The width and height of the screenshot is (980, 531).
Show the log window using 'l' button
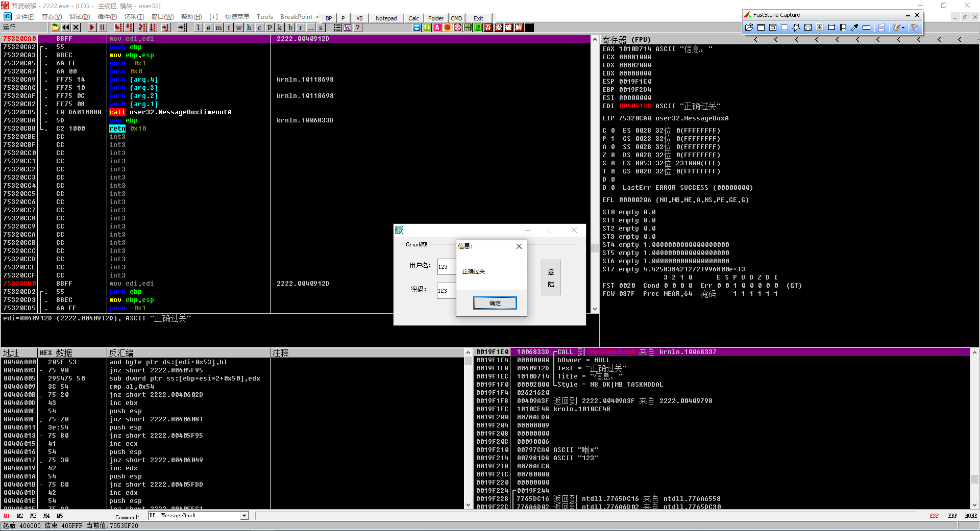(198, 28)
